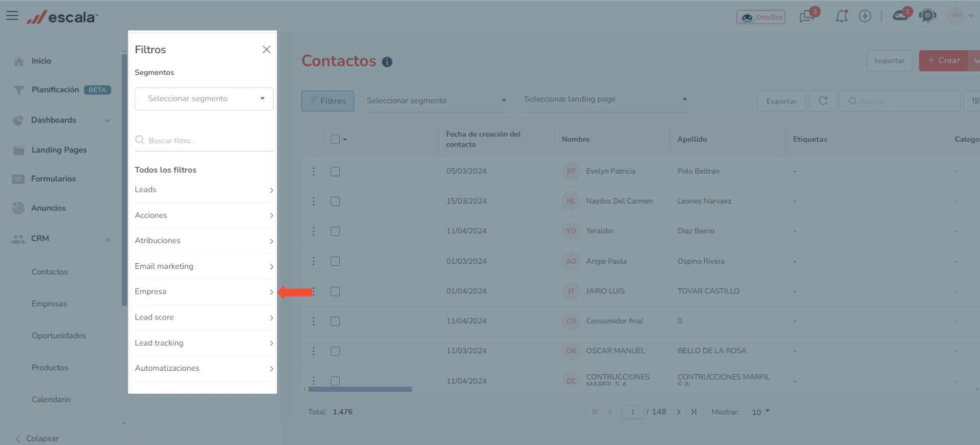Toggle the select-all contacts checkbox

pyautogui.click(x=335, y=139)
